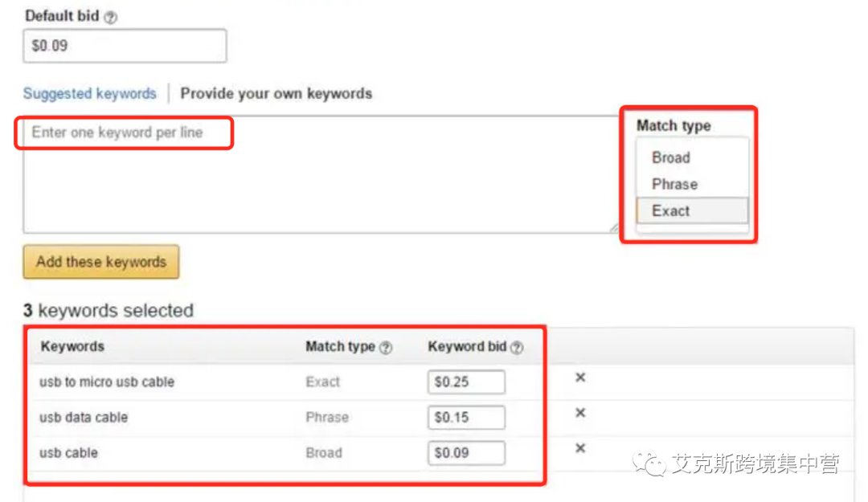
Task: Open the Provide your own keywords tab
Action: pos(276,93)
